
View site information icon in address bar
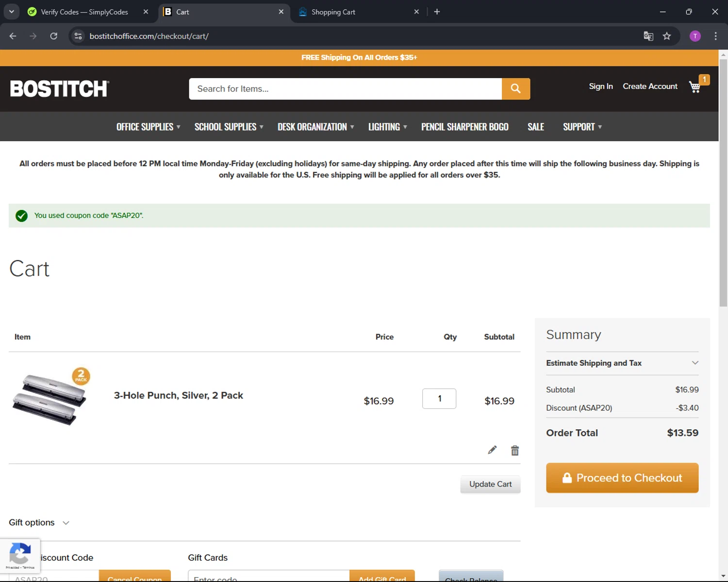click(78, 36)
